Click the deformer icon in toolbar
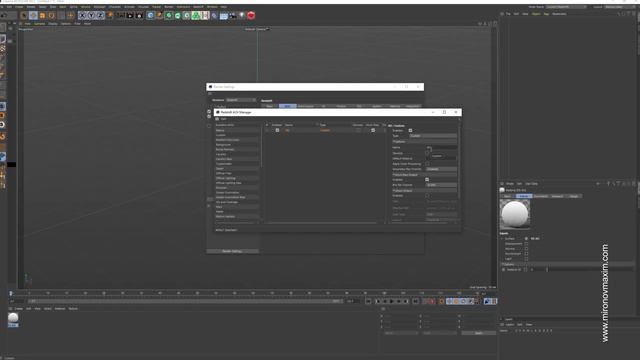This screenshot has width=640, height=360. coord(214,16)
